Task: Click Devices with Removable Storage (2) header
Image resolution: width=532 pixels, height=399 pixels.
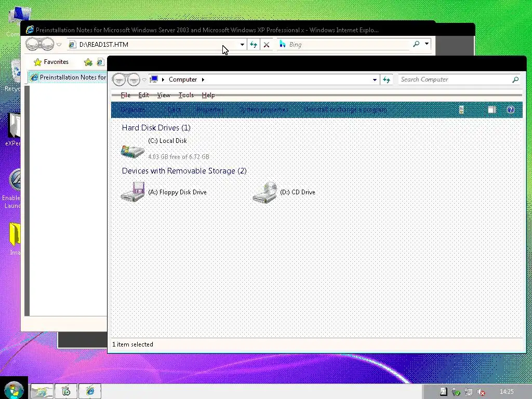Action: point(184,170)
